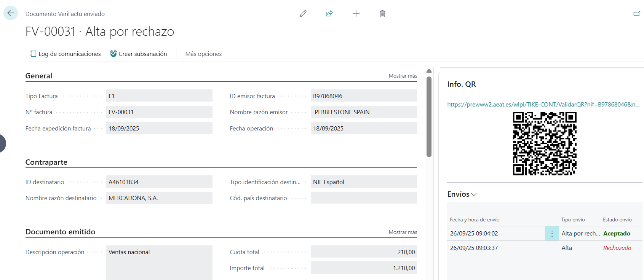Viewport: 644px width, 280px height.
Task: Open envío dated 26/09/25 09:04:02
Action: (474, 234)
